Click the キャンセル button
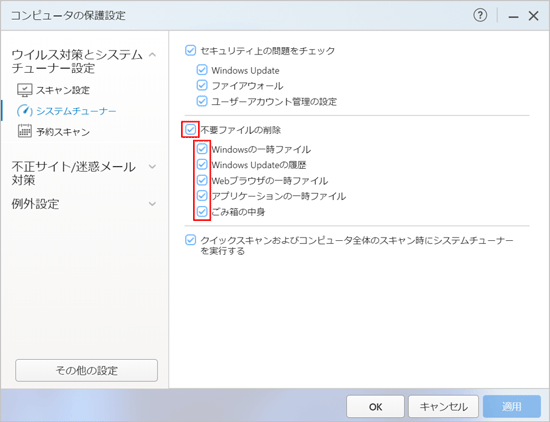 coord(444,407)
